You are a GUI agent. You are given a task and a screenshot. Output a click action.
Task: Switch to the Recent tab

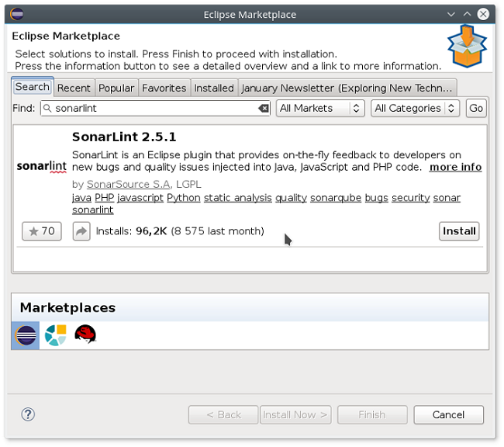[x=74, y=88]
